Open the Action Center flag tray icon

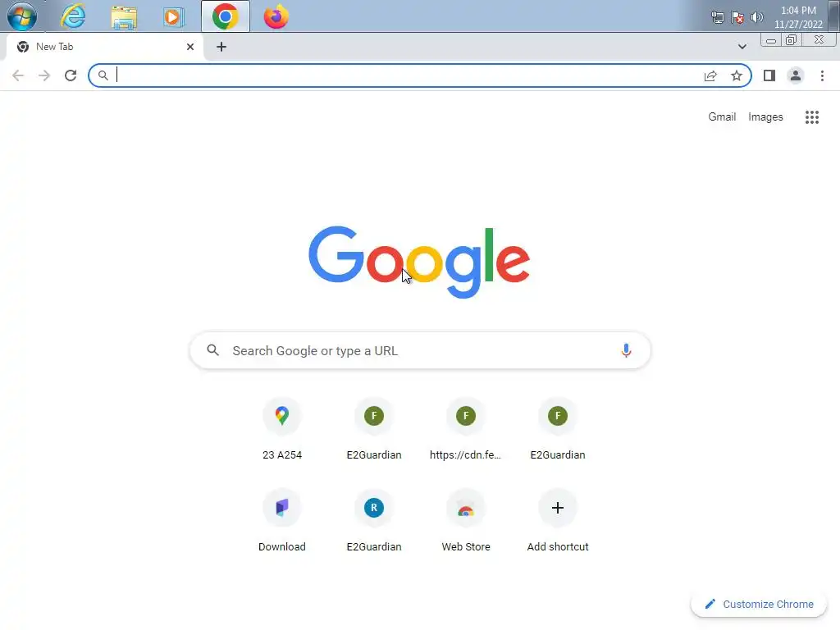(x=737, y=17)
